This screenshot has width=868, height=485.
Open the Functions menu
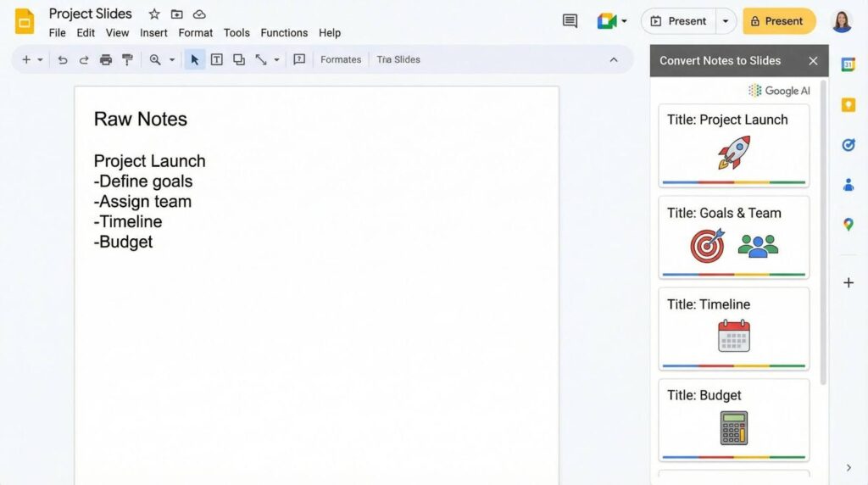[284, 33]
